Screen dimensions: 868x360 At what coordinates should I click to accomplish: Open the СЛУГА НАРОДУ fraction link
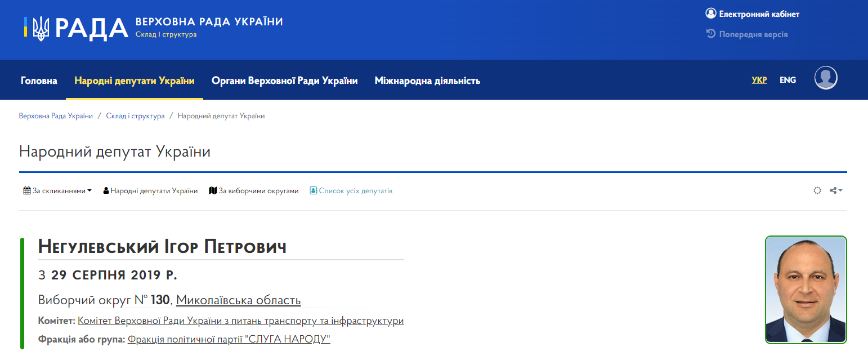click(228, 339)
